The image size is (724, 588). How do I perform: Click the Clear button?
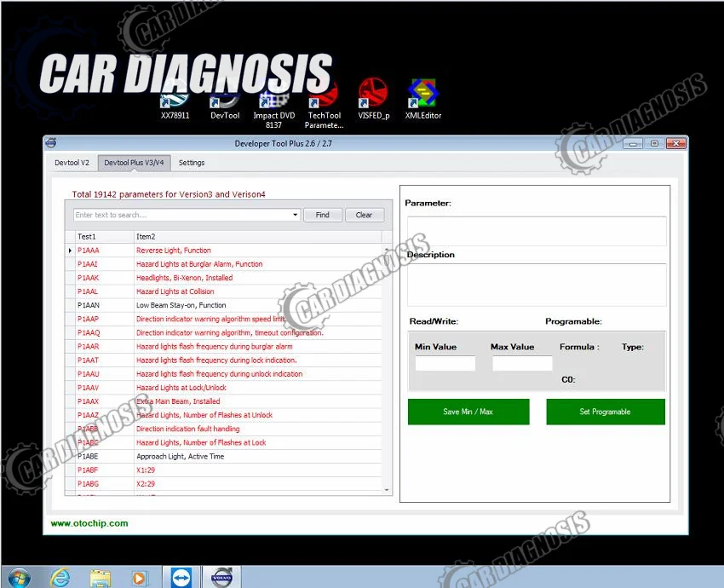click(364, 215)
